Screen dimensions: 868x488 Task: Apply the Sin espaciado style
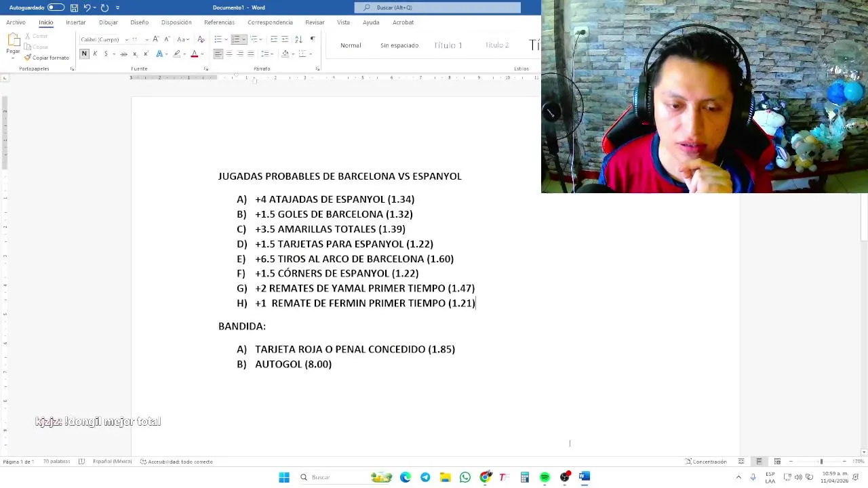pos(399,45)
